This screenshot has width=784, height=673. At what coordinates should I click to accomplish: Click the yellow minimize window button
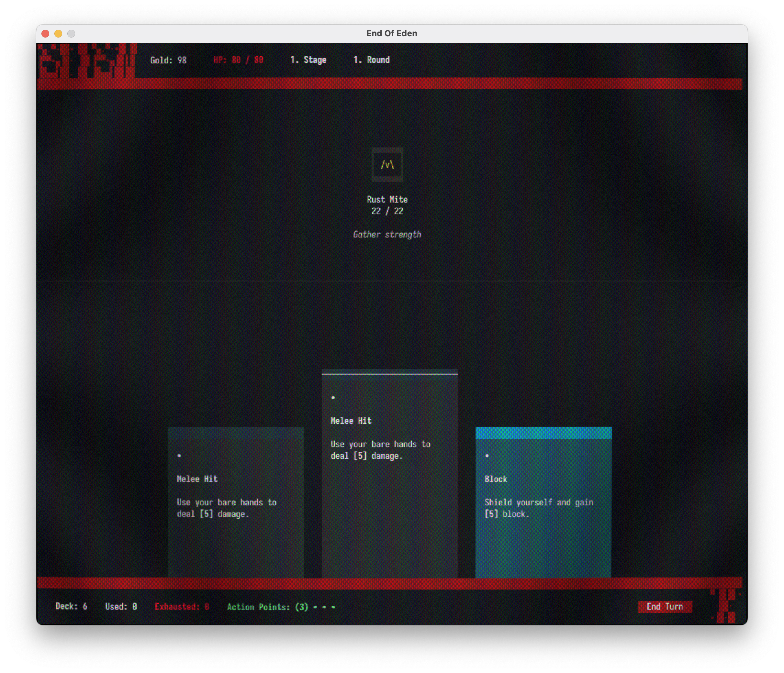pyautogui.click(x=58, y=34)
